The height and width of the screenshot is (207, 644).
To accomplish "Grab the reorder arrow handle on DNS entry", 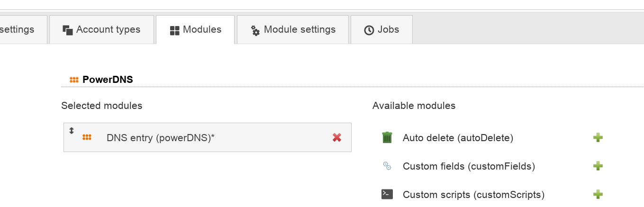I will (x=72, y=130).
